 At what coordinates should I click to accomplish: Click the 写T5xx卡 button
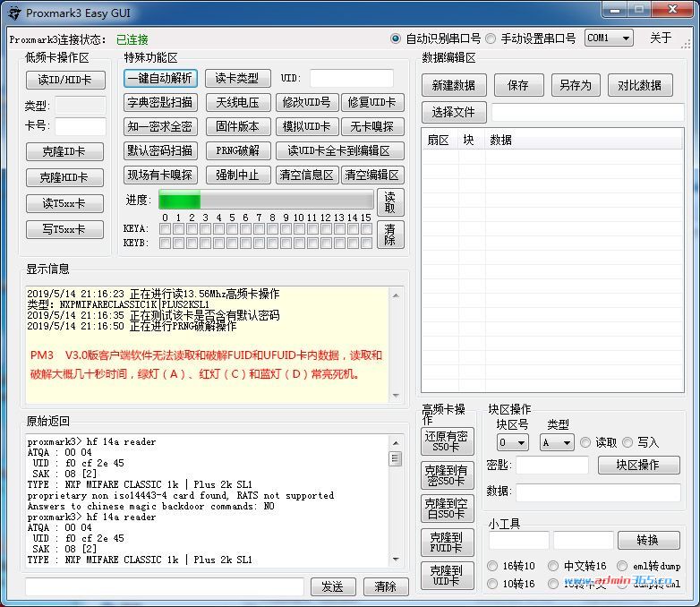(64, 229)
